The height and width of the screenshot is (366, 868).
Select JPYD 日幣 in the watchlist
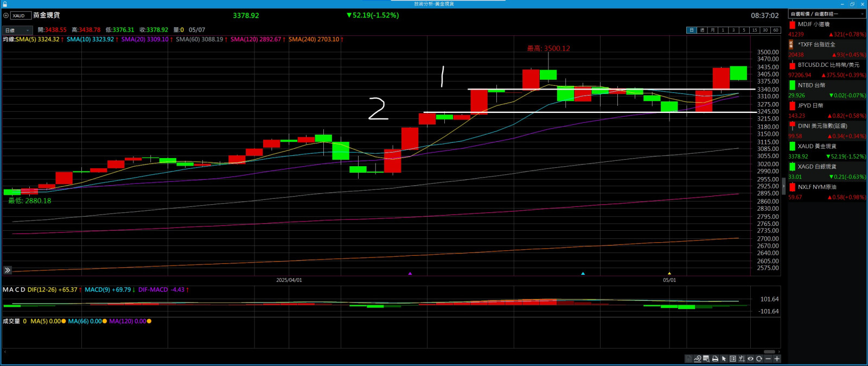(x=827, y=111)
